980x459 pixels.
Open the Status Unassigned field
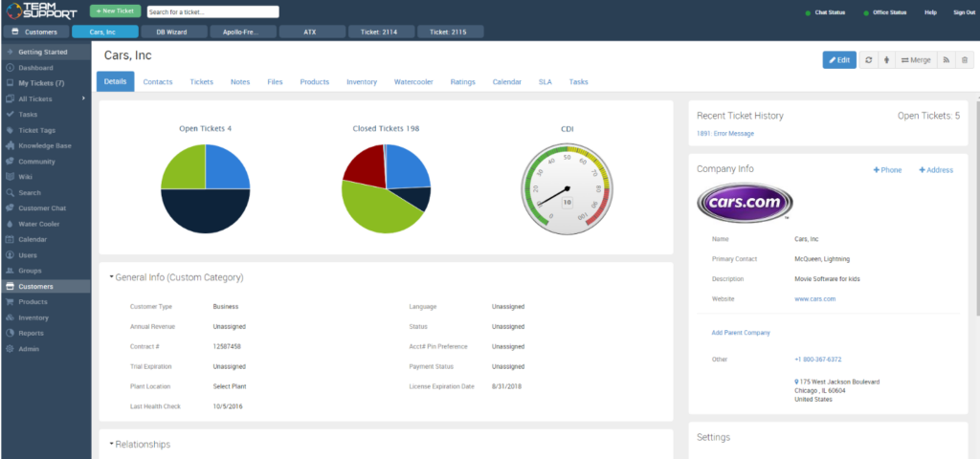(508, 327)
